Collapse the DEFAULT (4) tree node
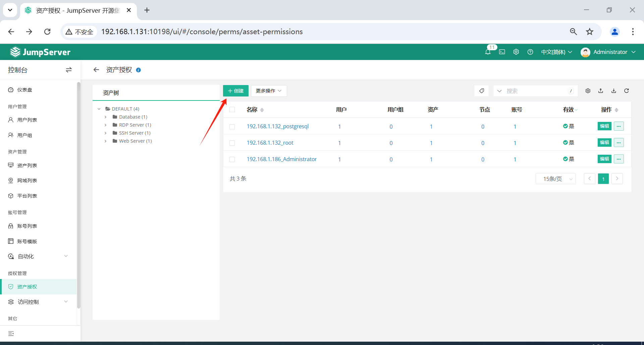 [99, 109]
